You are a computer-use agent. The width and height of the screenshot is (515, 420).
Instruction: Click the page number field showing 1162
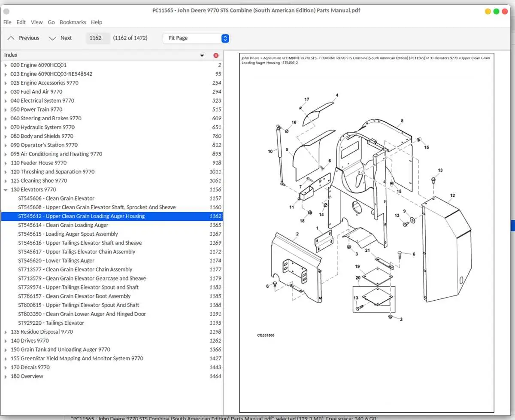(x=98, y=38)
